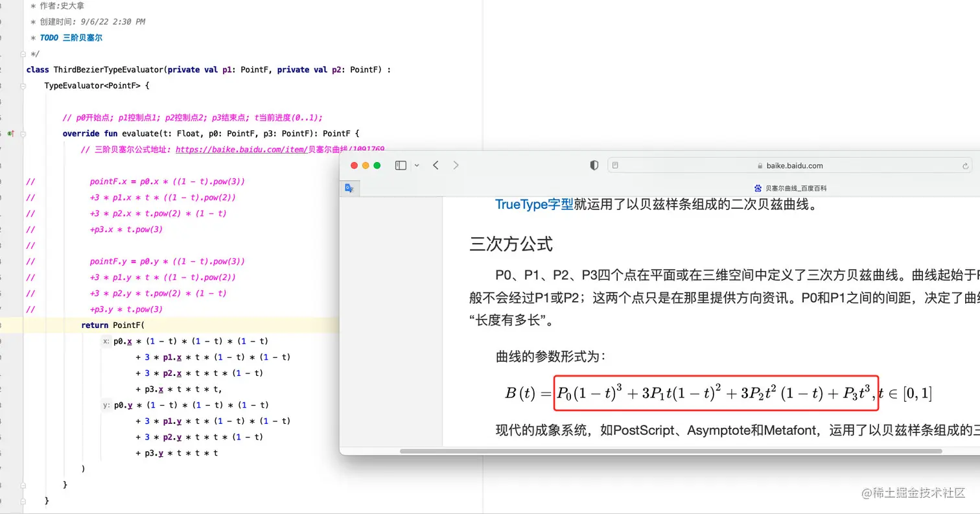Click the y: inlay hint in the editor
The image size is (980, 514).
(x=106, y=405)
